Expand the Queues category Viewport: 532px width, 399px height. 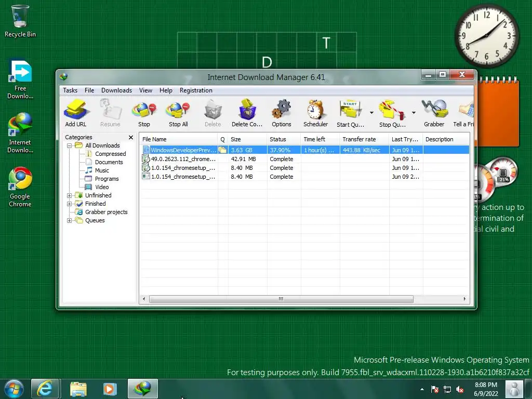pos(69,220)
